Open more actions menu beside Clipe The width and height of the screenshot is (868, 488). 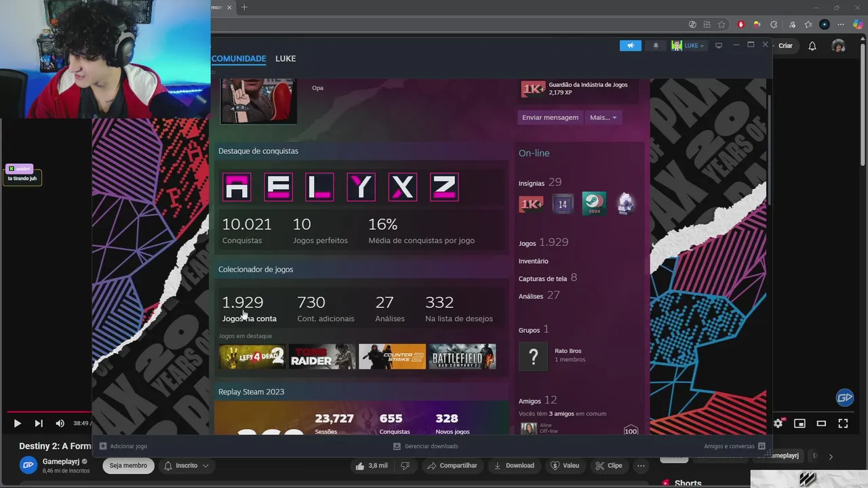(x=641, y=466)
